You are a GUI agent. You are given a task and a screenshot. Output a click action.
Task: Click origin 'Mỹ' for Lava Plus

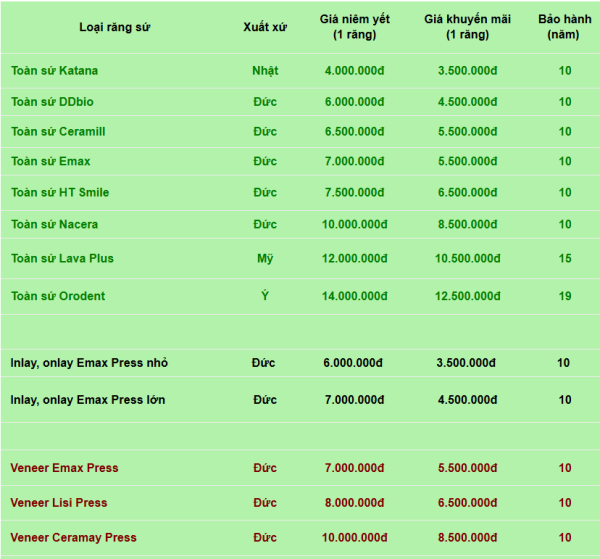(x=265, y=259)
